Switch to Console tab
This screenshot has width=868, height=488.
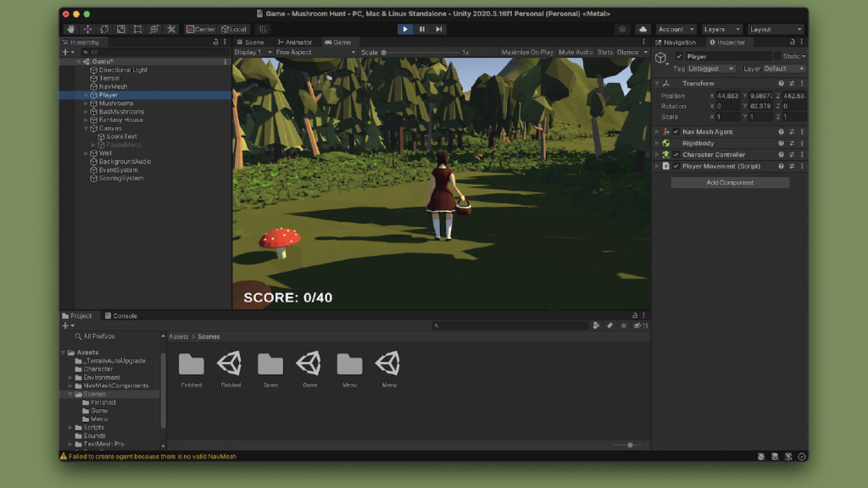click(x=121, y=316)
